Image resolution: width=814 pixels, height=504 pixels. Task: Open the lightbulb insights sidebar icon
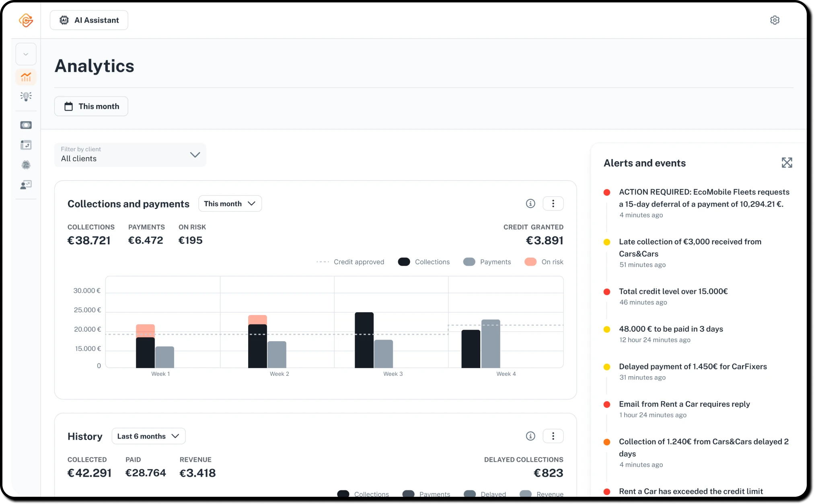coord(26,96)
